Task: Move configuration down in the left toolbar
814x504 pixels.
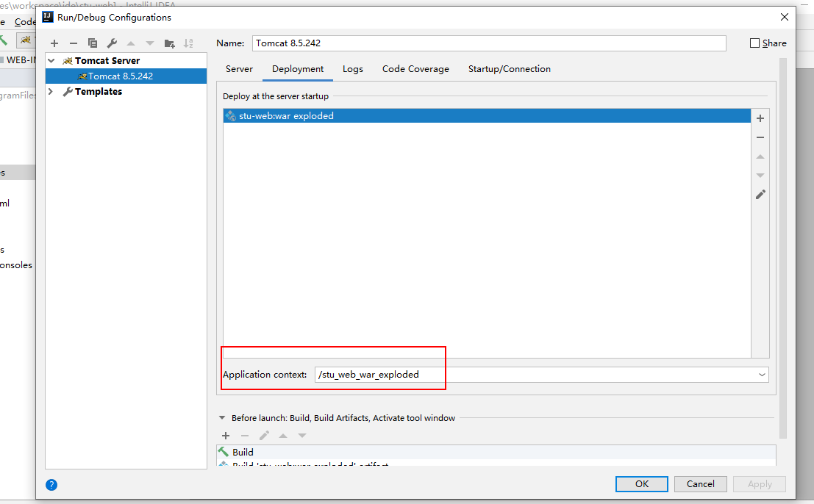Action: 150,43
